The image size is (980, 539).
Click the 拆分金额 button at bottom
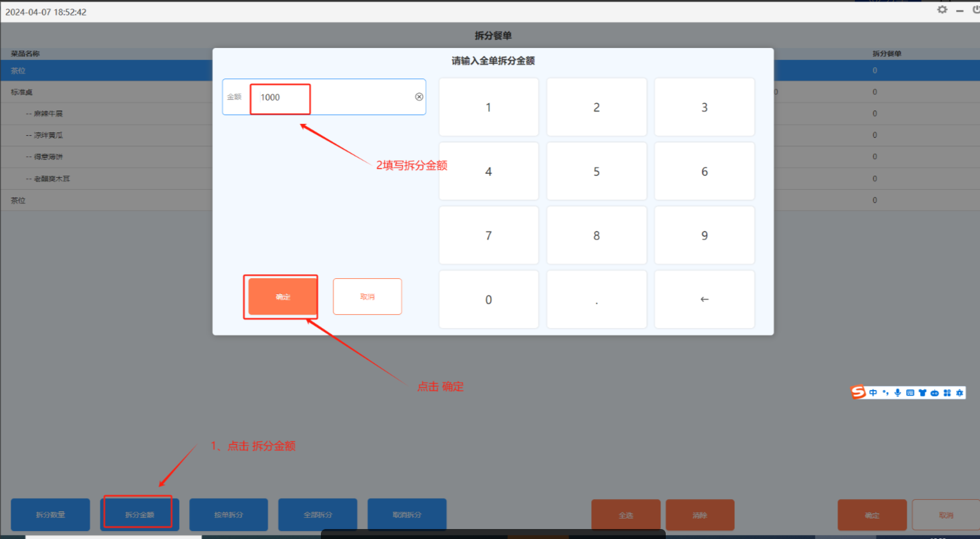click(x=139, y=514)
